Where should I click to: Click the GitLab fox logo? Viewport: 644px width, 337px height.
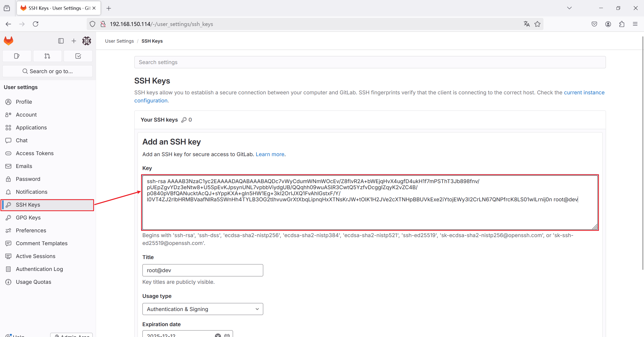(x=9, y=41)
